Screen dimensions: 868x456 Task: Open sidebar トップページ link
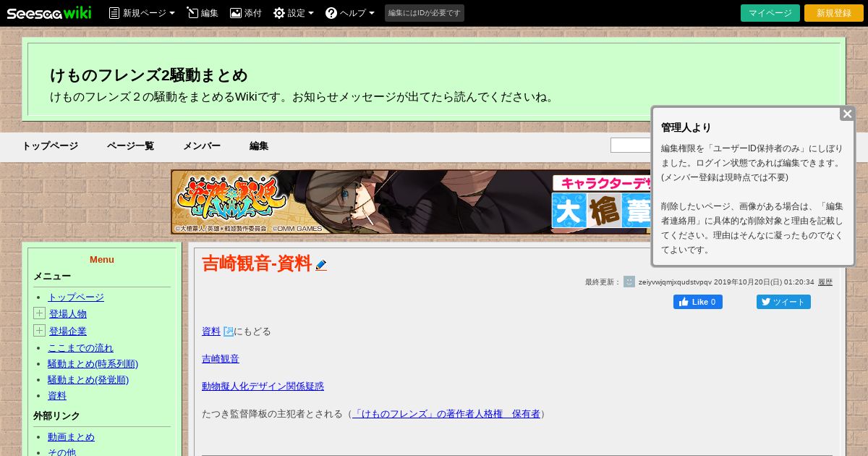point(76,297)
